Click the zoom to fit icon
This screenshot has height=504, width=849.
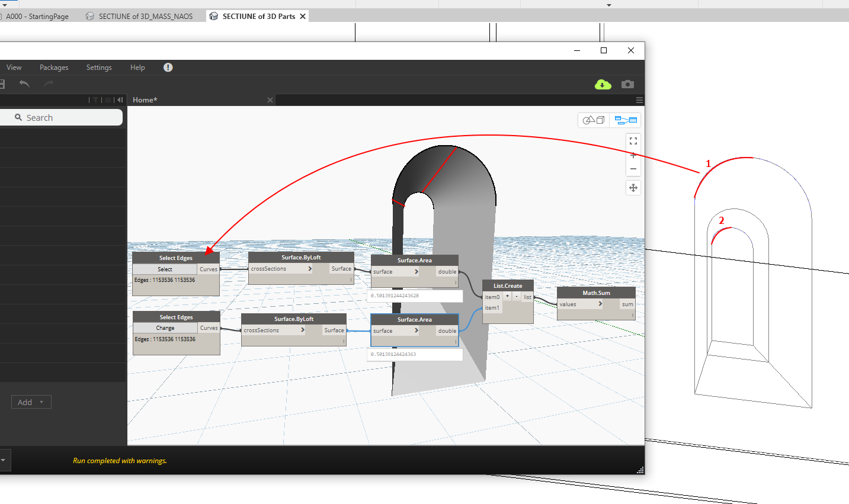[x=633, y=141]
